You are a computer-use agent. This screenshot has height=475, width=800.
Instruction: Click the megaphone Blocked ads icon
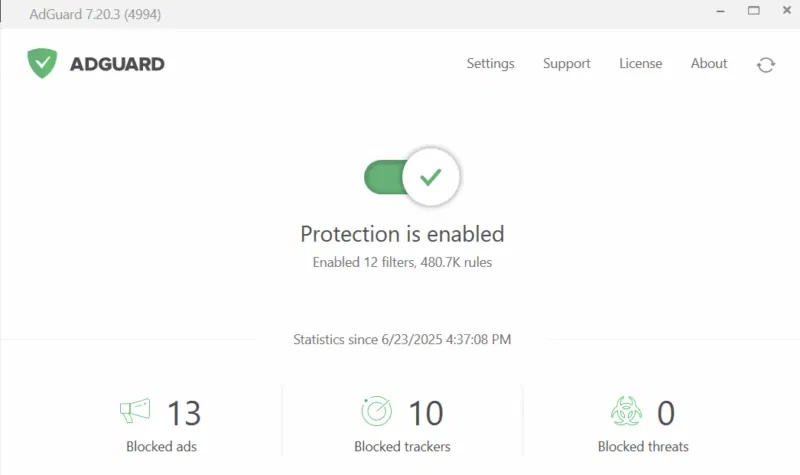tap(135, 410)
